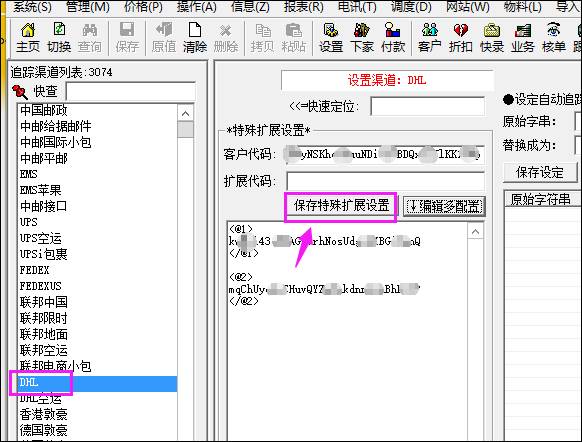Click the red pin icon beside 快查
This screenshot has width=582, height=442.
point(20,92)
